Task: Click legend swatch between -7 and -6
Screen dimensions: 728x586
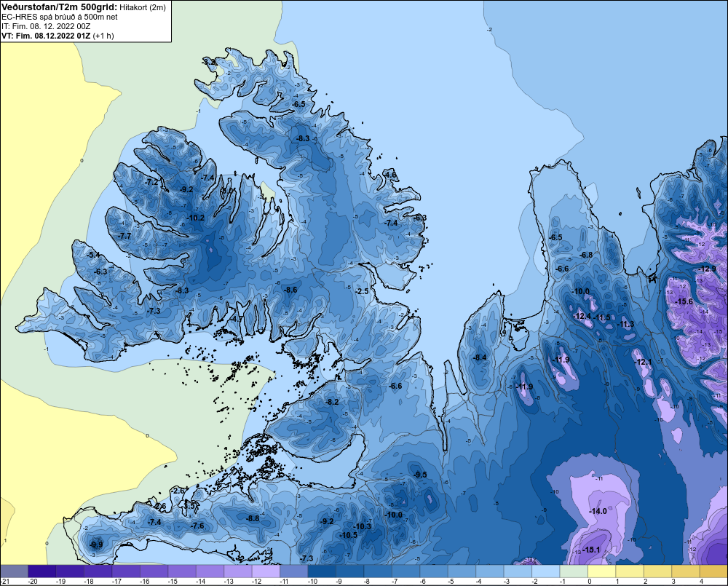Action: [x=405, y=571]
